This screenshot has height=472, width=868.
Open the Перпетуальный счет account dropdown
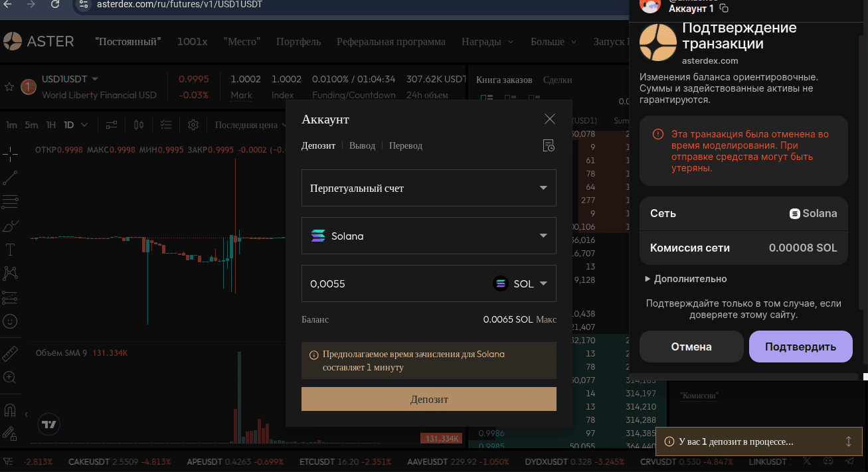point(429,188)
